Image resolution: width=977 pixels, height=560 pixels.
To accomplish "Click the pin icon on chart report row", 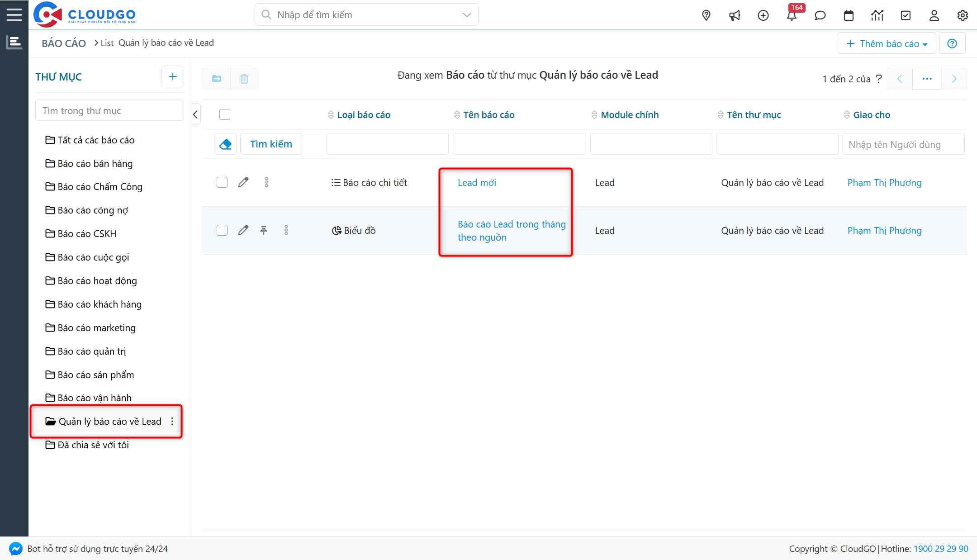I will click(264, 230).
